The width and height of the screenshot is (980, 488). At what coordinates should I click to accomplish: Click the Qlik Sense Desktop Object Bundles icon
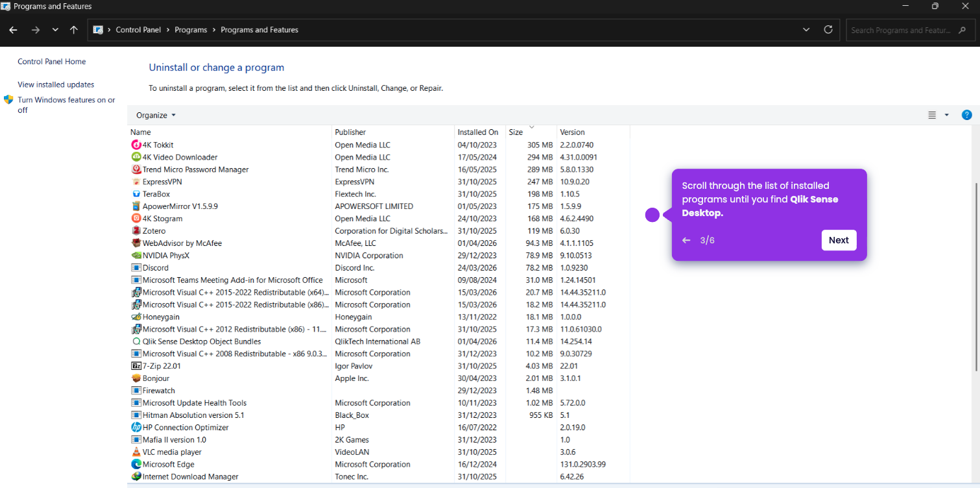[x=136, y=341]
